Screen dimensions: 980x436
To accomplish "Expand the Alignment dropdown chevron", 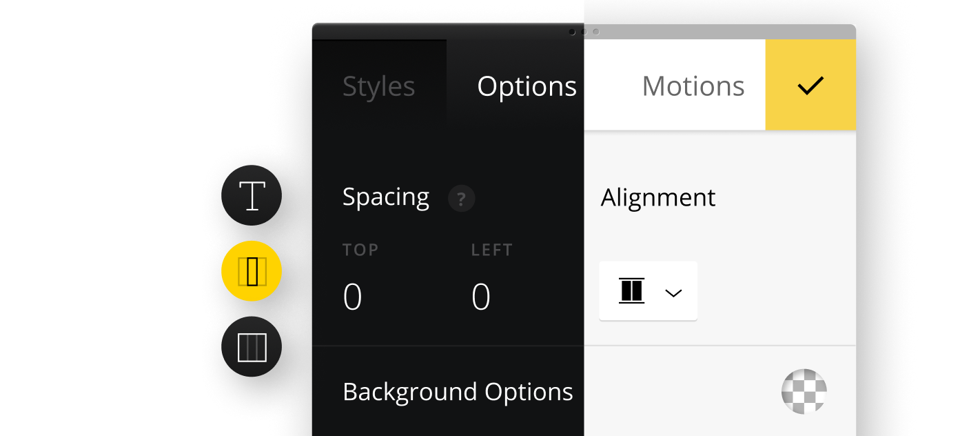I will click(x=673, y=293).
